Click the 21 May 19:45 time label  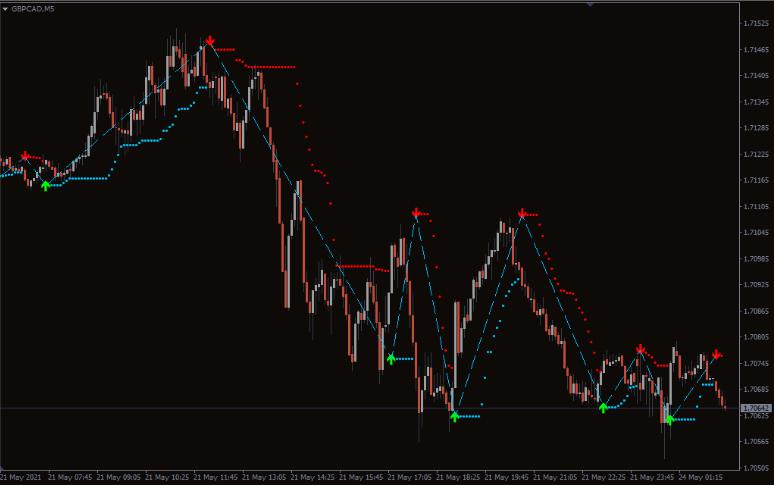[x=506, y=478]
